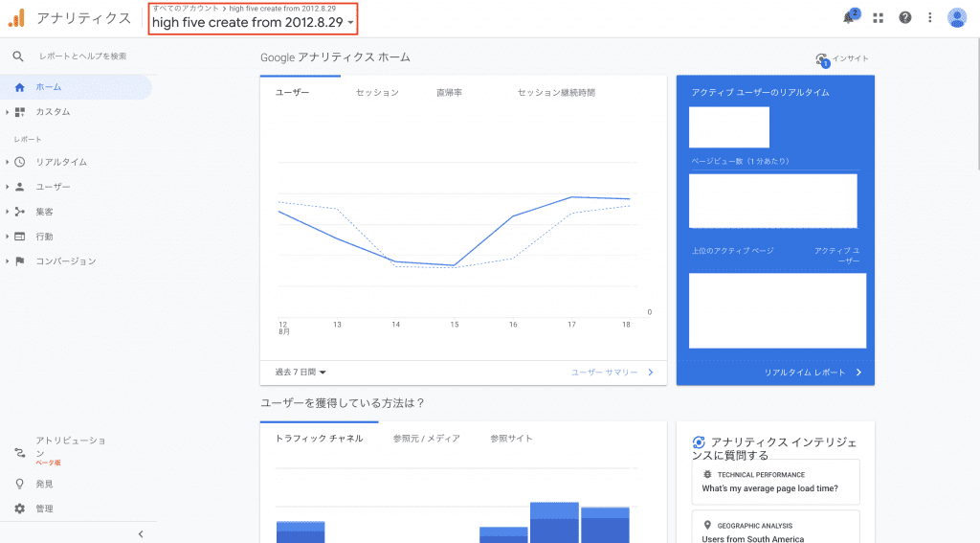Collapse the sidebar with the chevron
The height and width of the screenshot is (543, 980).
141,533
